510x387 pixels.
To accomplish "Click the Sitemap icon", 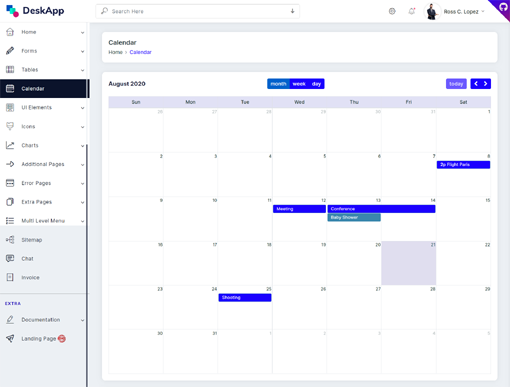I will coord(10,240).
